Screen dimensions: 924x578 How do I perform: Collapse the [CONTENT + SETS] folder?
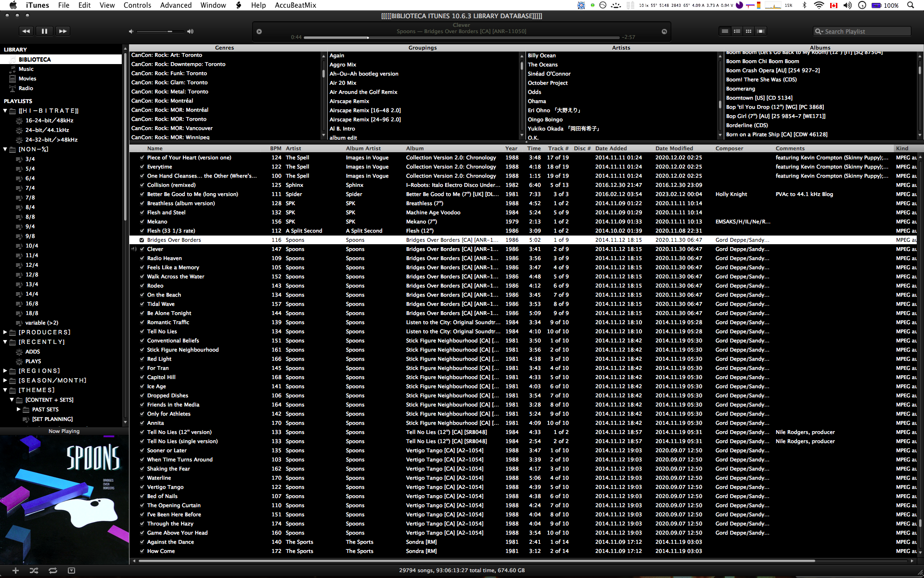point(12,400)
